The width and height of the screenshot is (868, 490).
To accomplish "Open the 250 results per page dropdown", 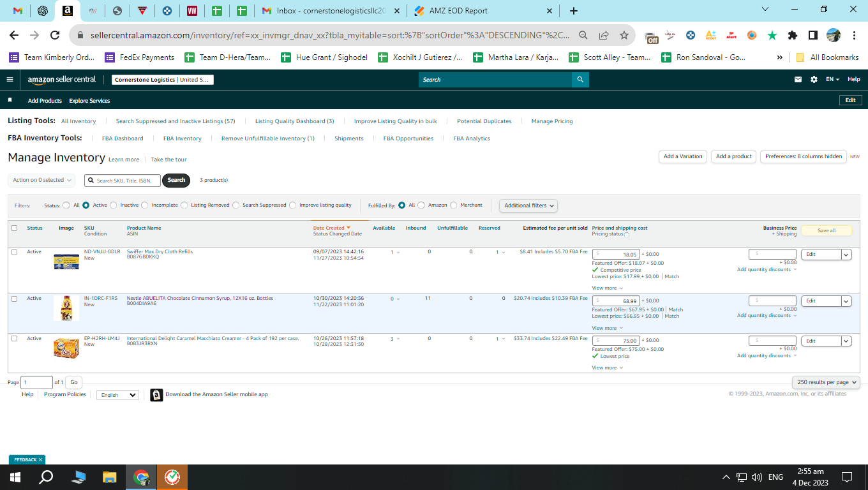I will coord(827,382).
